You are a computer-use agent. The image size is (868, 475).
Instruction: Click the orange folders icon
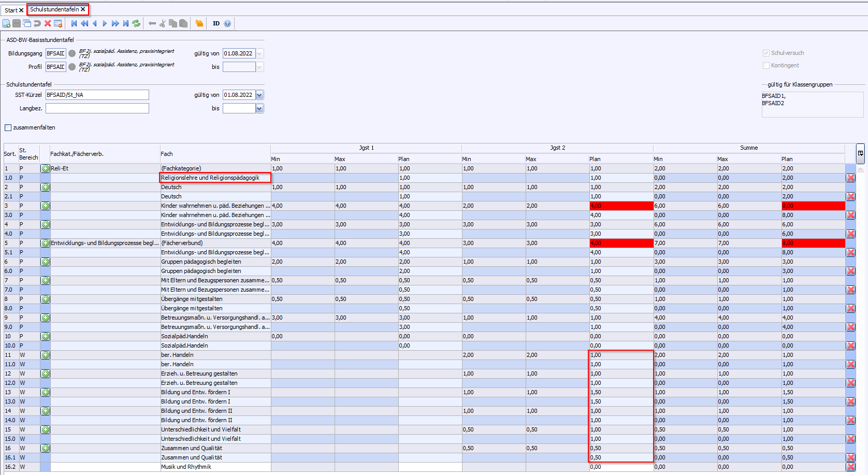tap(199, 23)
